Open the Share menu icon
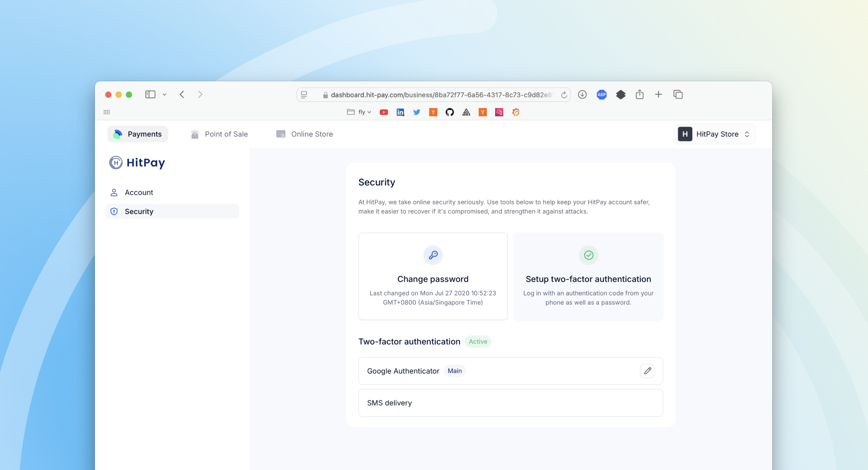 click(640, 94)
